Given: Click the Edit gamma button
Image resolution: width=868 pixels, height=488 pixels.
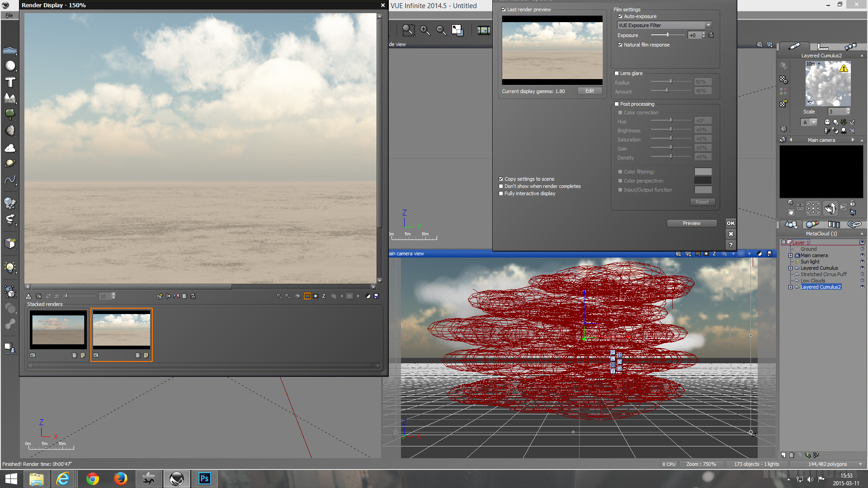Looking at the screenshot, I should (590, 91).
